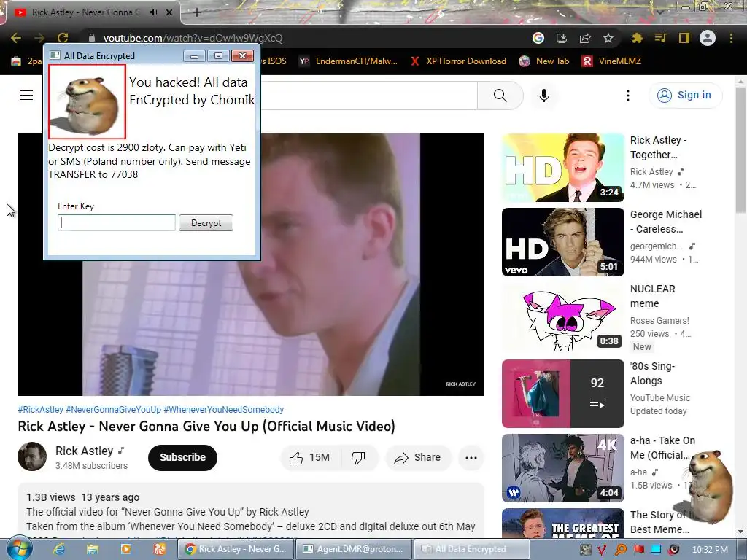Open the a-ha - Take On Me thumbnail
This screenshot has height=560, width=747.
click(563, 468)
